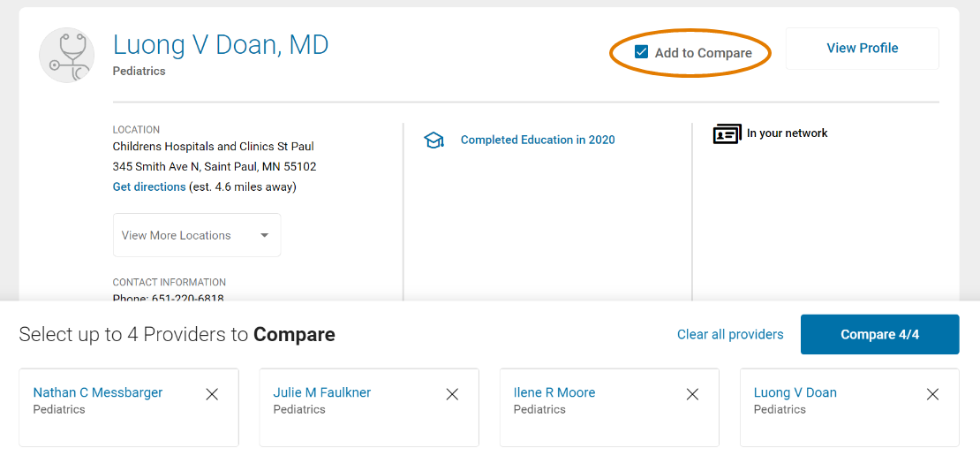This screenshot has height=456, width=980.
Task: Uncheck the Add to Compare checkbox
Action: pos(641,52)
